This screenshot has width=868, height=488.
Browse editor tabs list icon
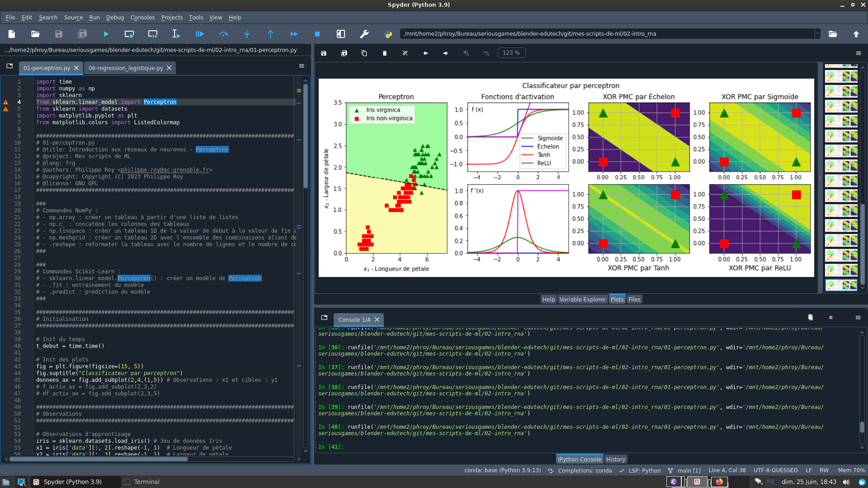tap(9, 66)
